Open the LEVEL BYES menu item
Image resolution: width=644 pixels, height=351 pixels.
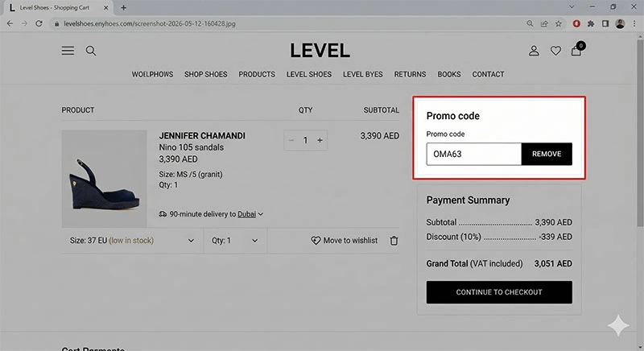[363, 74]
